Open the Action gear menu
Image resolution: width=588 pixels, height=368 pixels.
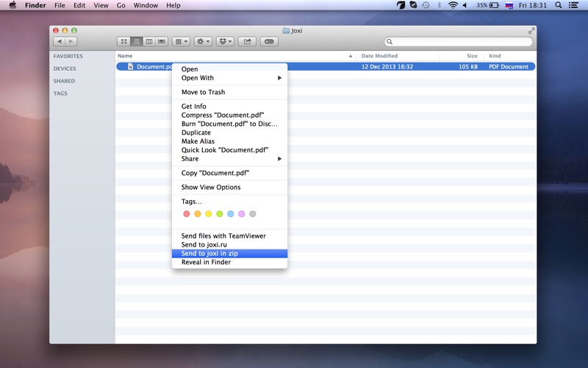tap(203, 41)
